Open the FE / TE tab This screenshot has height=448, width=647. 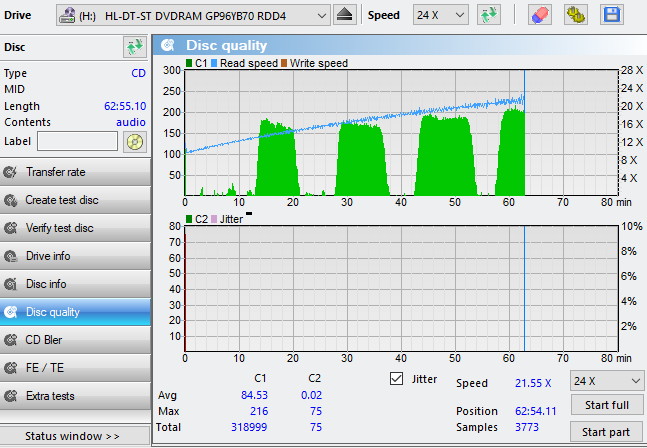pos(75,368)
